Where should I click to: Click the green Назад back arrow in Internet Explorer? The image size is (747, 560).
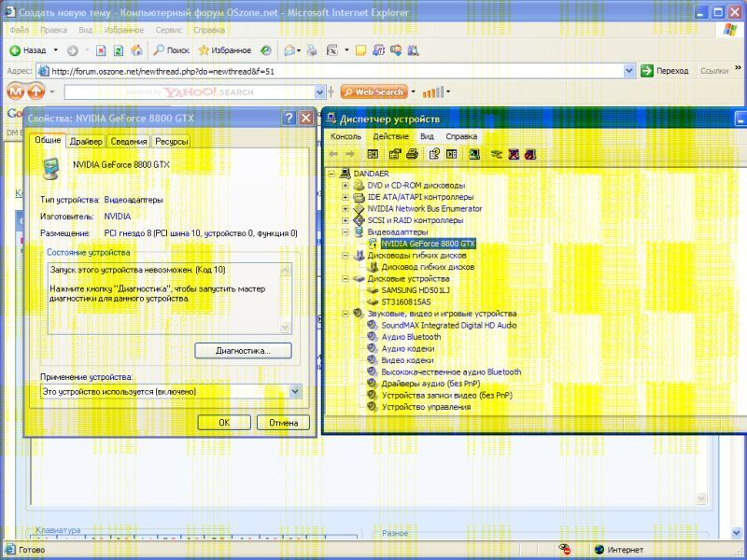15,50
